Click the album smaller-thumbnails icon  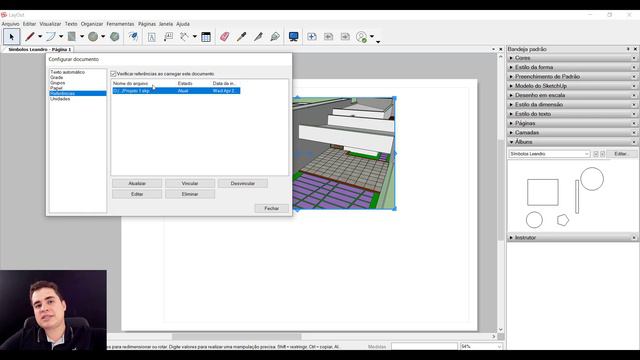pyautogui.click(x=596, y=154)
